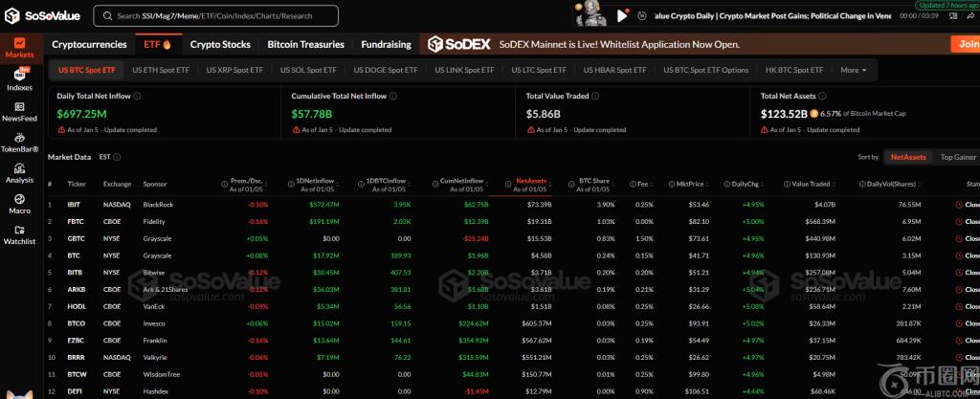Click info icon of 1DBTCInflow column
Viewport: 980px width, 399px height.
(361, 185)
